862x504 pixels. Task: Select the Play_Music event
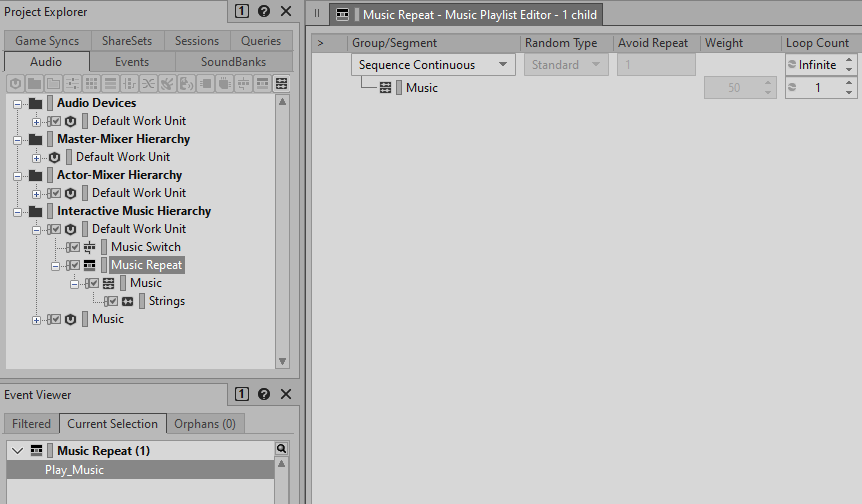pyautogui.click(x=74, y=470)
